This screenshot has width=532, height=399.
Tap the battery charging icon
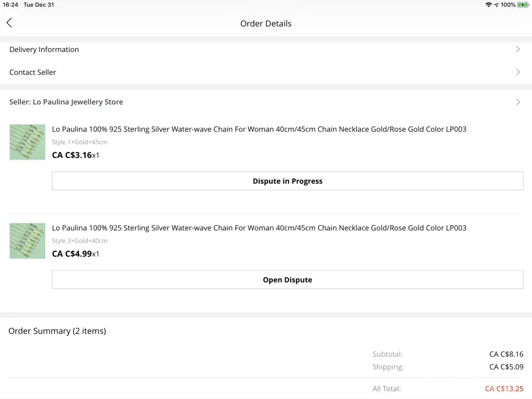523,5
